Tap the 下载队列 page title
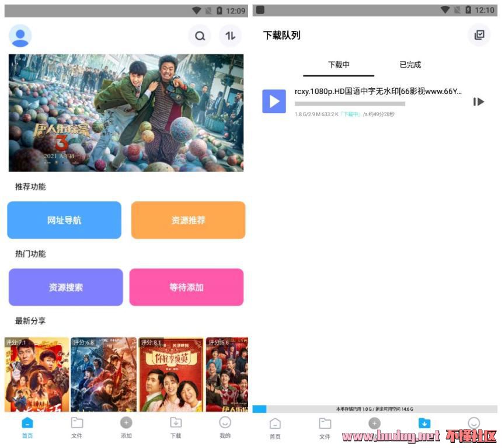Viewport: 502px width, 448px height. [x=282, y=35]
